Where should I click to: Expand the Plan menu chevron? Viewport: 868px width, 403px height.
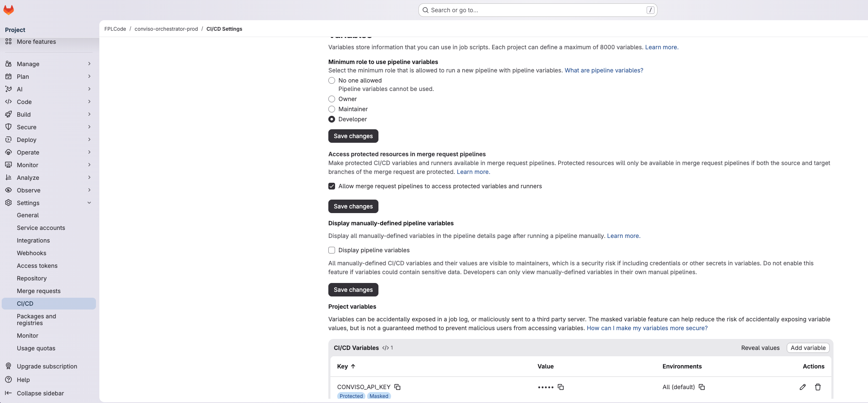[x=89, y=77]
